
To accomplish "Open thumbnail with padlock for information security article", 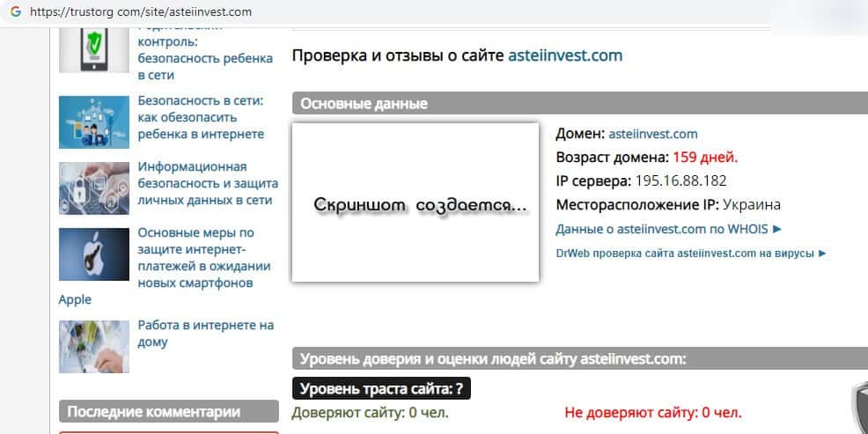I will (x=94, y=188).
